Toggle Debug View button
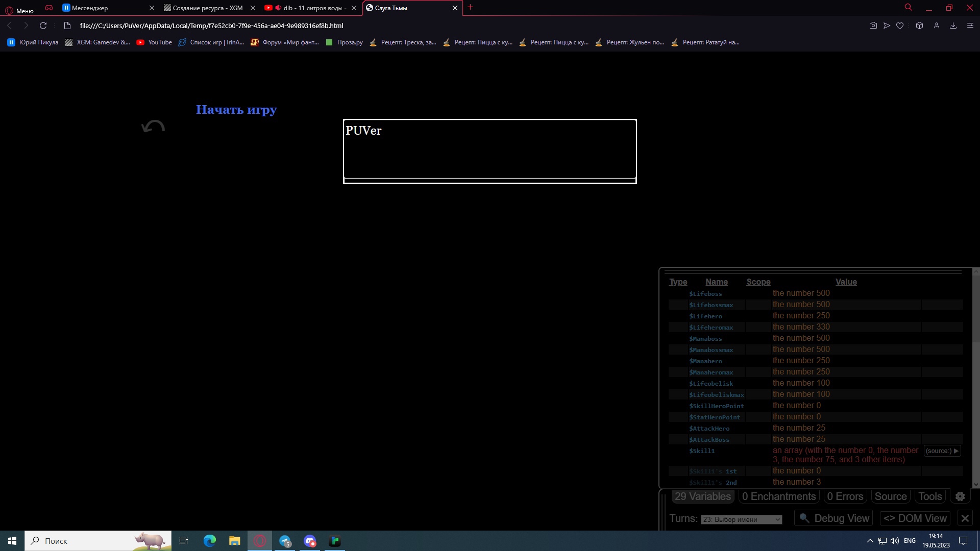The height and width of the screenshot is (551, 980). [x=834, y=518]
